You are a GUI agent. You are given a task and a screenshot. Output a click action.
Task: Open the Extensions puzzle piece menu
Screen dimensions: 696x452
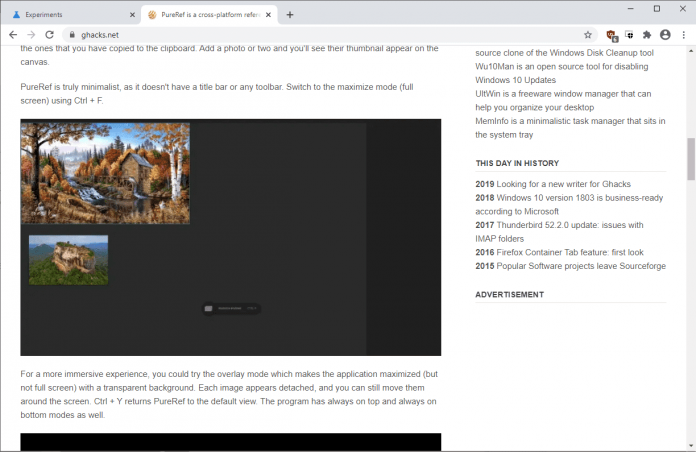[647, 34]
